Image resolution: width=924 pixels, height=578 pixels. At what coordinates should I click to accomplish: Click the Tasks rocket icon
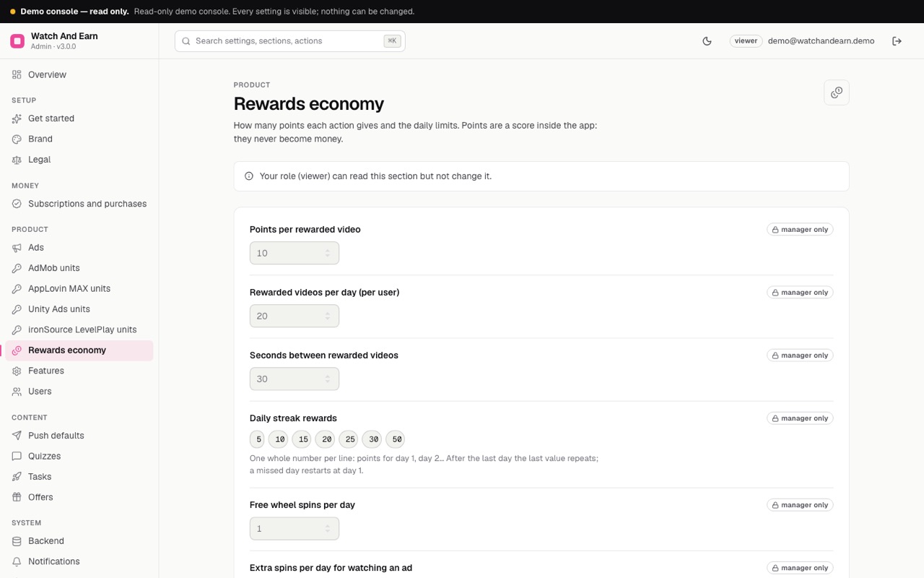17,477
